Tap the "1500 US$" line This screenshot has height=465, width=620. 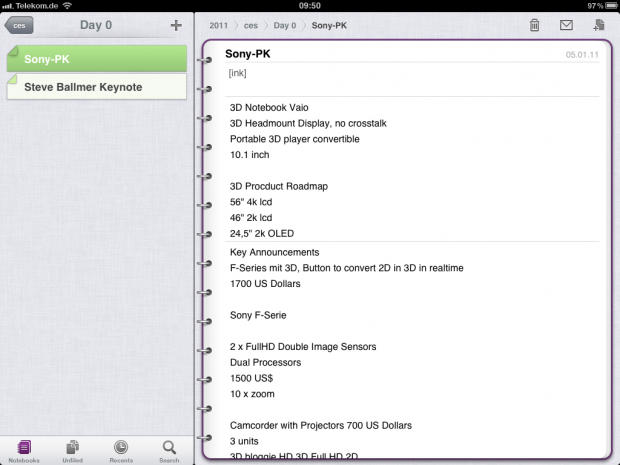point(251,378)
